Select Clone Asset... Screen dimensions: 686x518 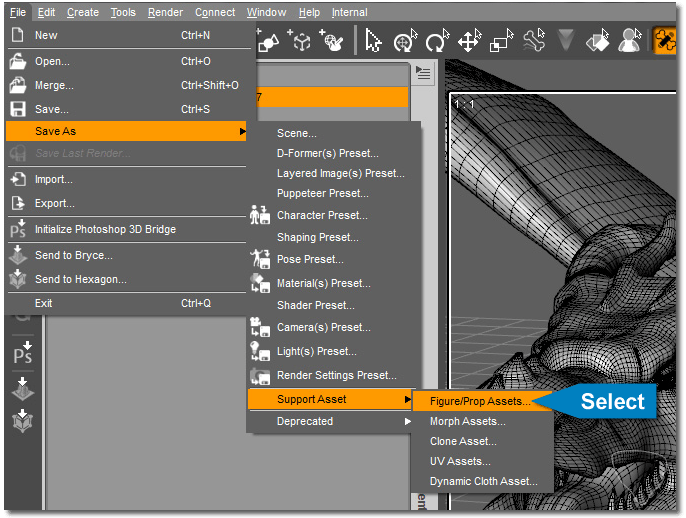[483, 441]
